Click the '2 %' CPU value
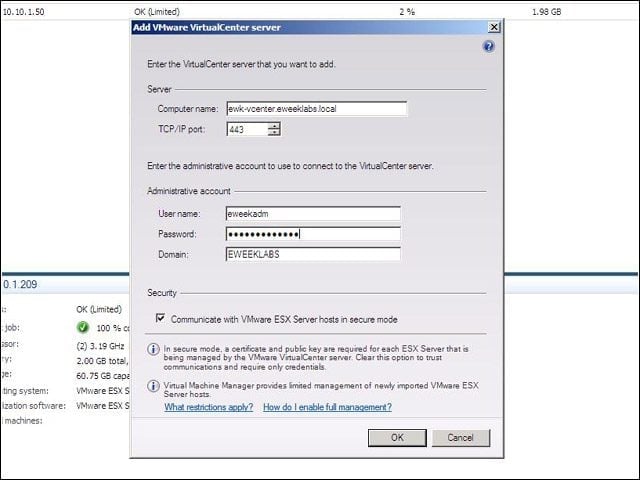The width and height of the screenshot is (640, 480). (407, 12)
